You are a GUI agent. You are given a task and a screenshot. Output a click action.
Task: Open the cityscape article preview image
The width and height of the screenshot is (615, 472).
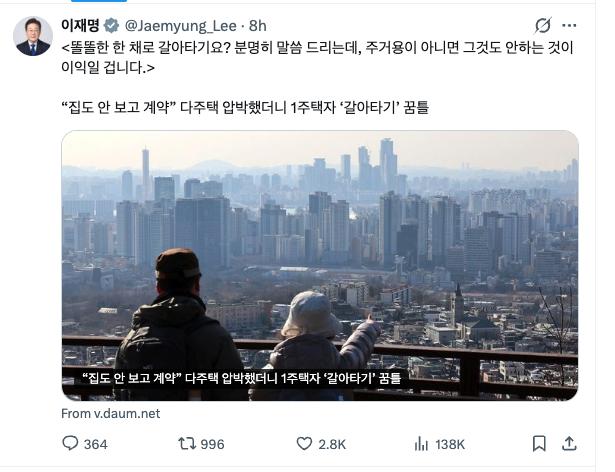pyautogui.click(x=320, y=265)
